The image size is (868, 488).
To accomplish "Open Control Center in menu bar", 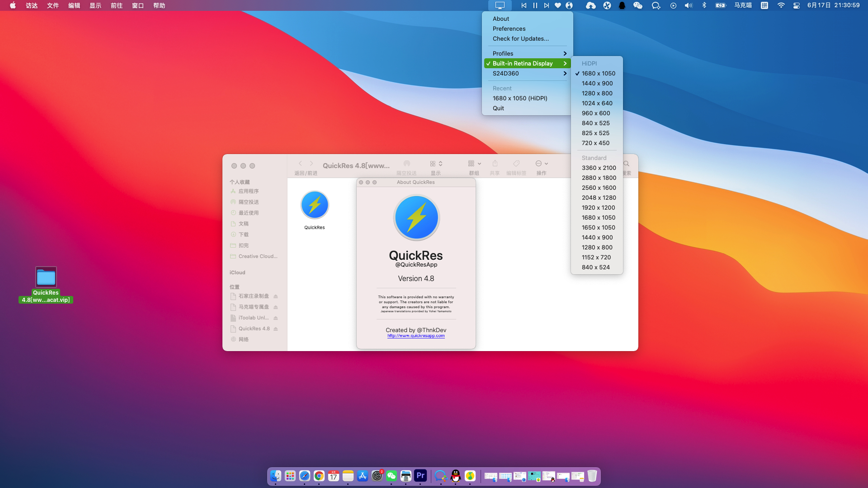I will click(x=797, y=5).
